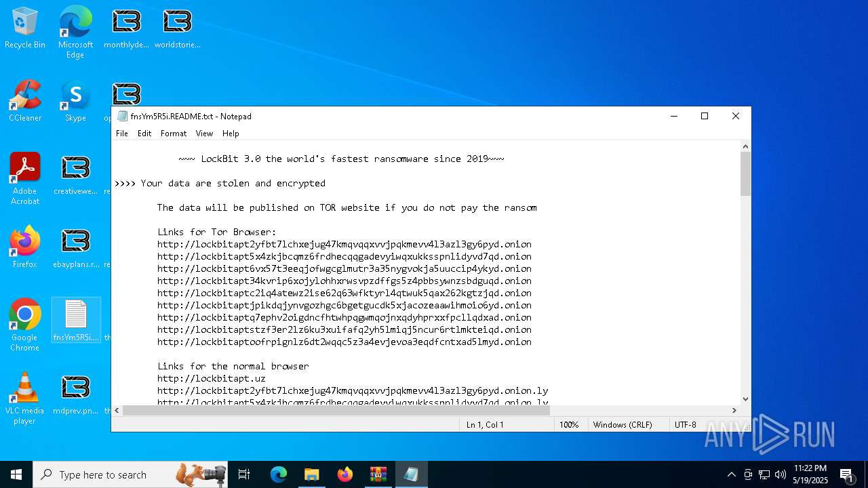Click the 'Your data are stolen and encrypted' line

coord(220,183)
